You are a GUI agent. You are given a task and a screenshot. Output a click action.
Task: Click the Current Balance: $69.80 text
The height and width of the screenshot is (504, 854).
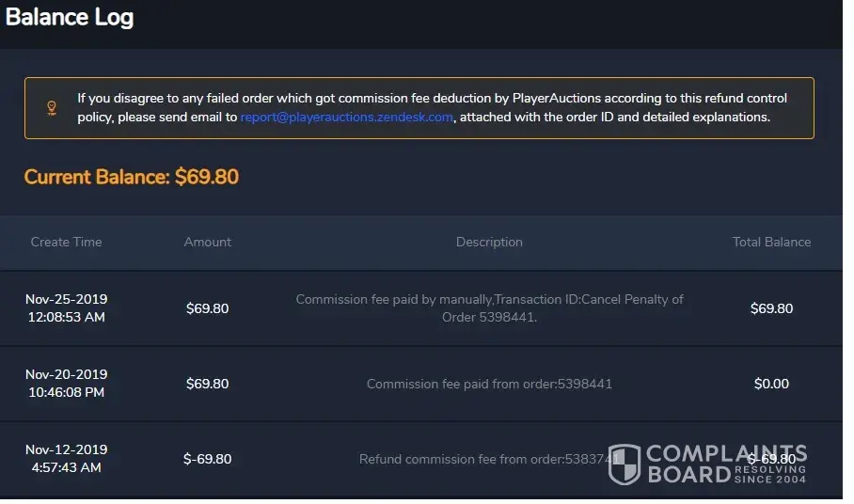[x=132, y=177]
